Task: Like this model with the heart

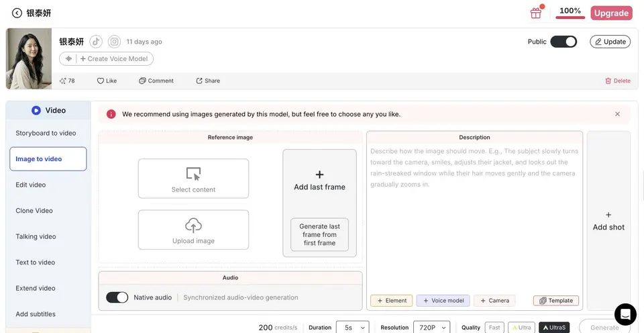Action: pos(107,81)
